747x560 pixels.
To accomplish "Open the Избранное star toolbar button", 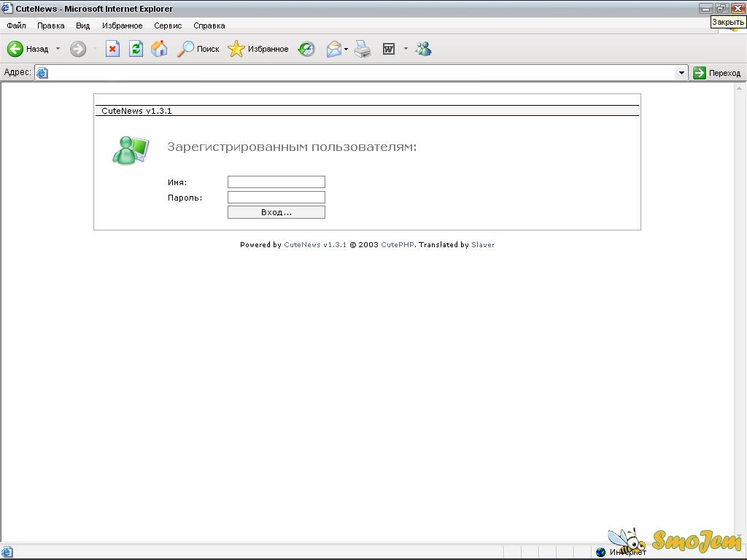I will (258, 49).
